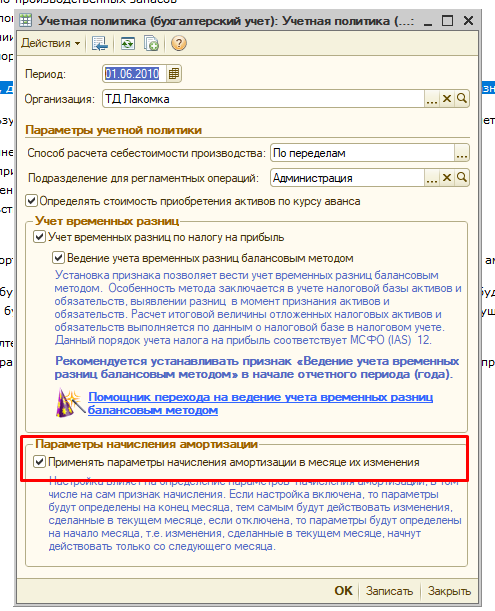Toggle Ведение учета временных разниц балансовым методом
The image size is (495, 611).
click(58, 258)
